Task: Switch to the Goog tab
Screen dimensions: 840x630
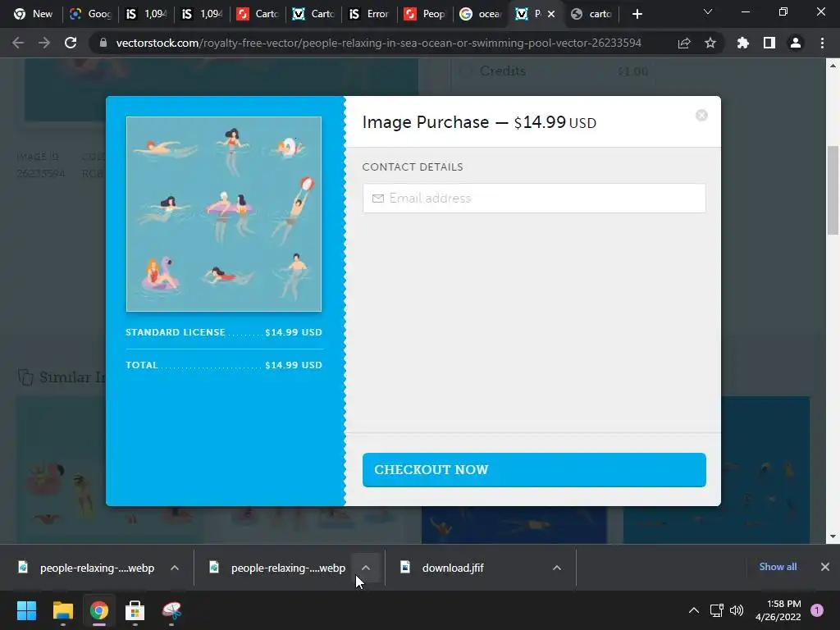Action: point(90,14)
